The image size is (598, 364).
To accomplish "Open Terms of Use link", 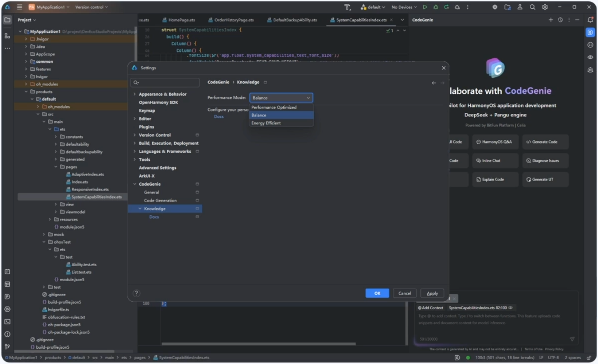I will pos(533,349).
